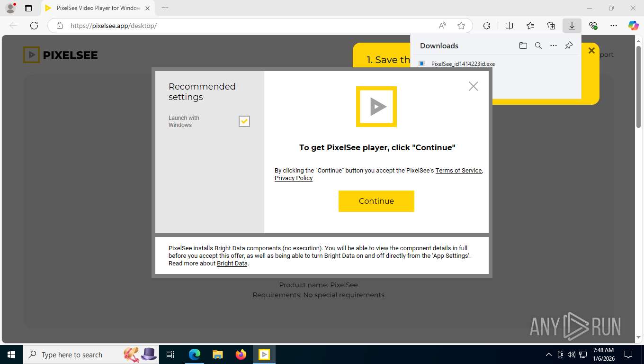This screenshot has width=644, height=364.
Task: Open downloads folder icon in Downloads panel
Action: click(x=523, y=45)
